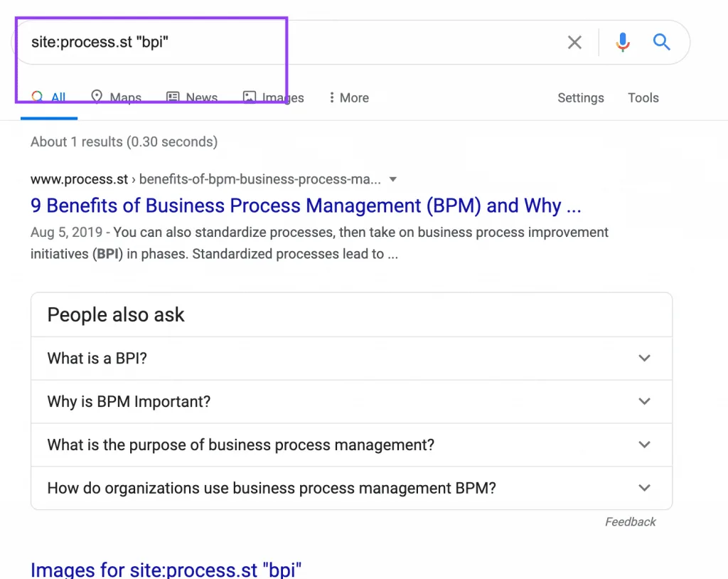The width and height of the screenshot is (728, 579).
Task: Click the Feedback link under People also ask
Action: [x=630, y=522]
